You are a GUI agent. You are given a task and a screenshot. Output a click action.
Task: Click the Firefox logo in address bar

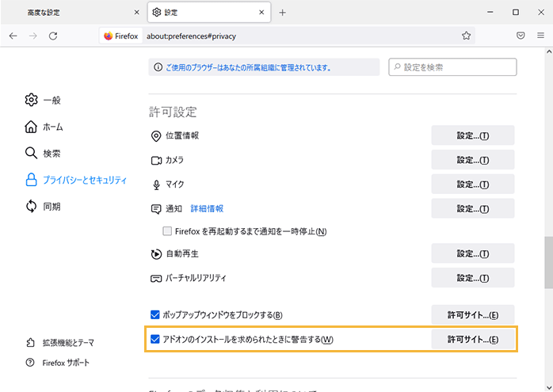pos(109,36)
